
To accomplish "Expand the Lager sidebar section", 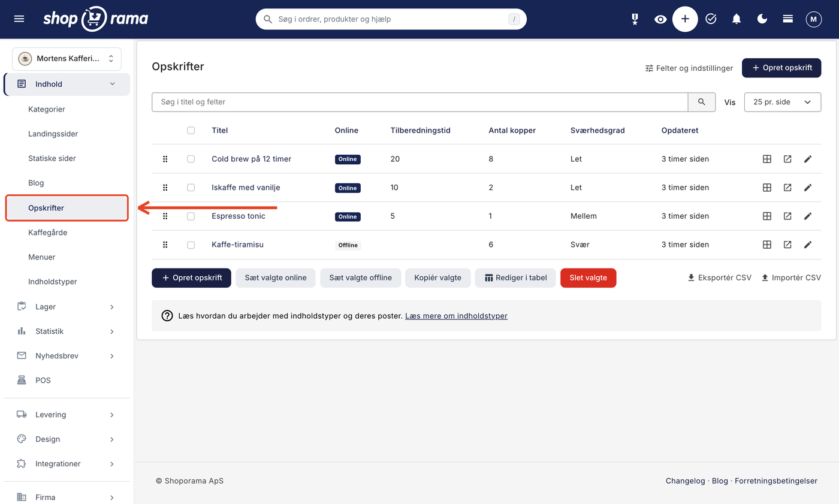I will (67, 307).
